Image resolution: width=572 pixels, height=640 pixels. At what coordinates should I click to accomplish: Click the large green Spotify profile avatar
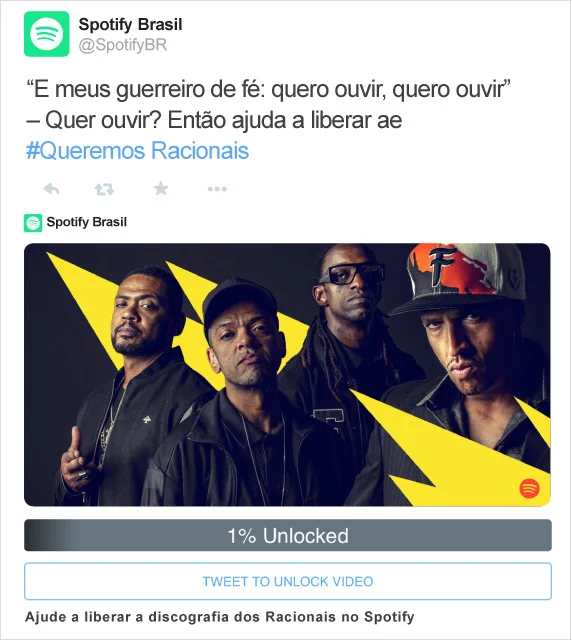tap(47, 34)
